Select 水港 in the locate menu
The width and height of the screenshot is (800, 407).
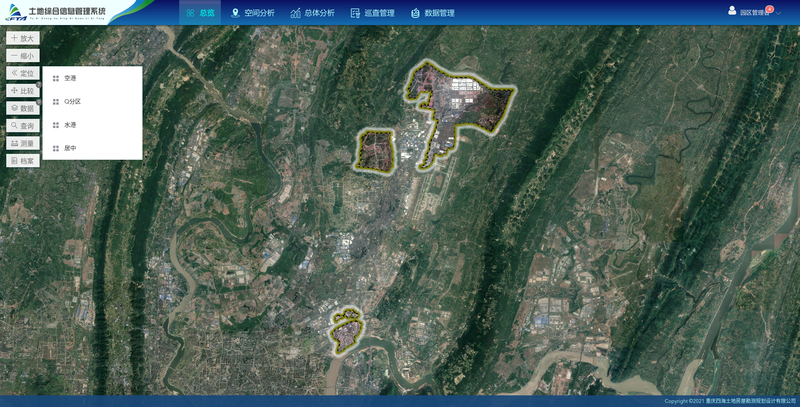(x=92, y=125)
